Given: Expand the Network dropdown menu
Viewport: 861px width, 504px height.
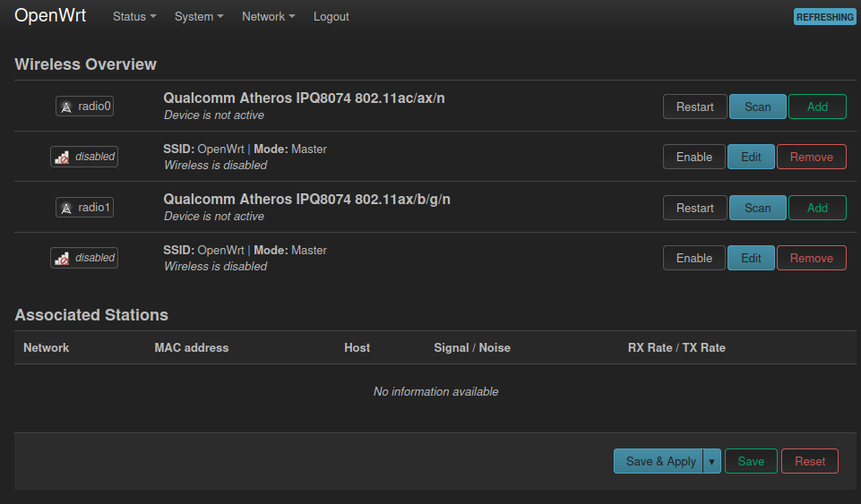Looking at the screenshot, I should point(269,16).
